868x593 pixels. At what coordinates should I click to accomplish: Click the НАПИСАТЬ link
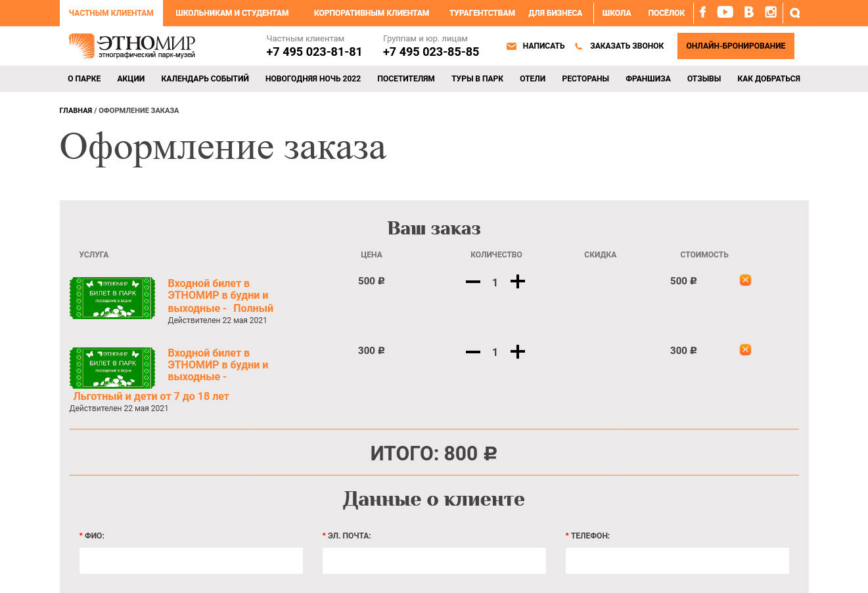[x=543, y=46]
